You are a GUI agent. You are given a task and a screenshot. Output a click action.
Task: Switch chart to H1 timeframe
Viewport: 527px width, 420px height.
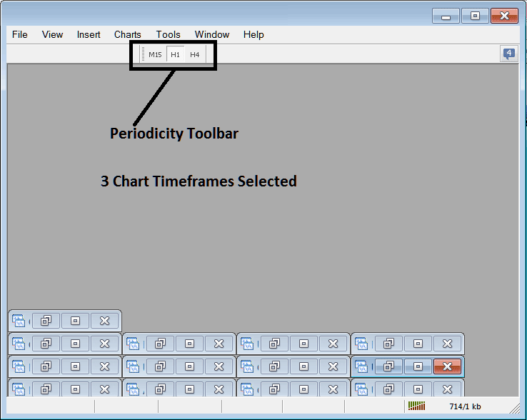coord(175,54)
